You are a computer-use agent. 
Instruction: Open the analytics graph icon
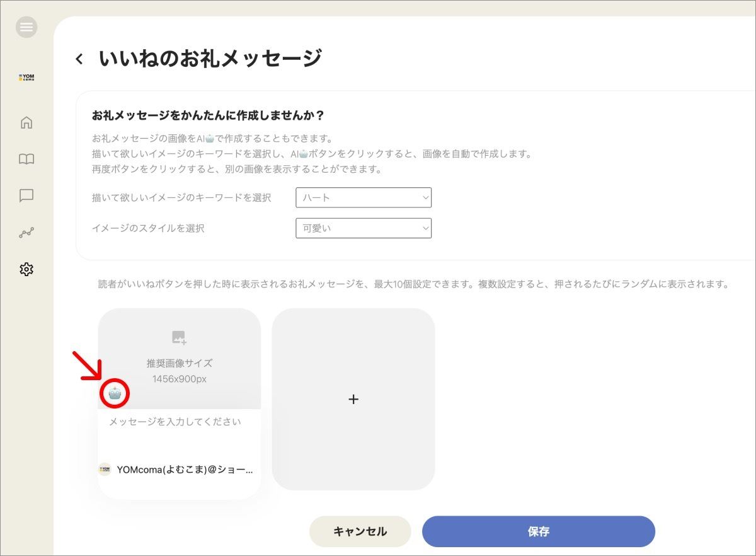coord(26,233)
